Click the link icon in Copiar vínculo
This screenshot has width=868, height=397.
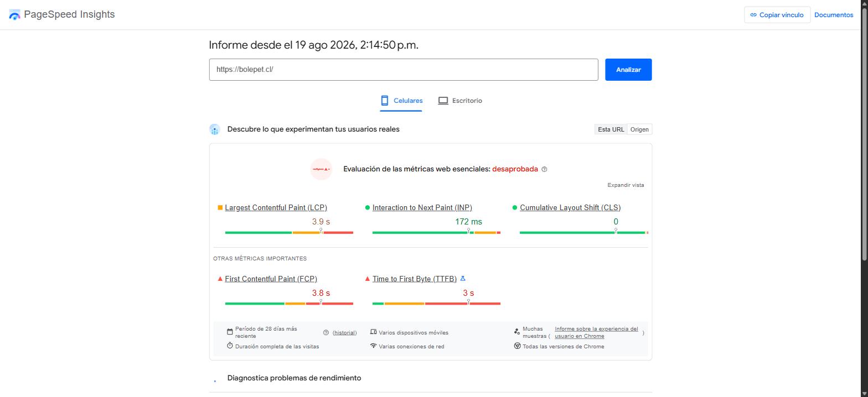pyautogui.click(x=753, y=15)
